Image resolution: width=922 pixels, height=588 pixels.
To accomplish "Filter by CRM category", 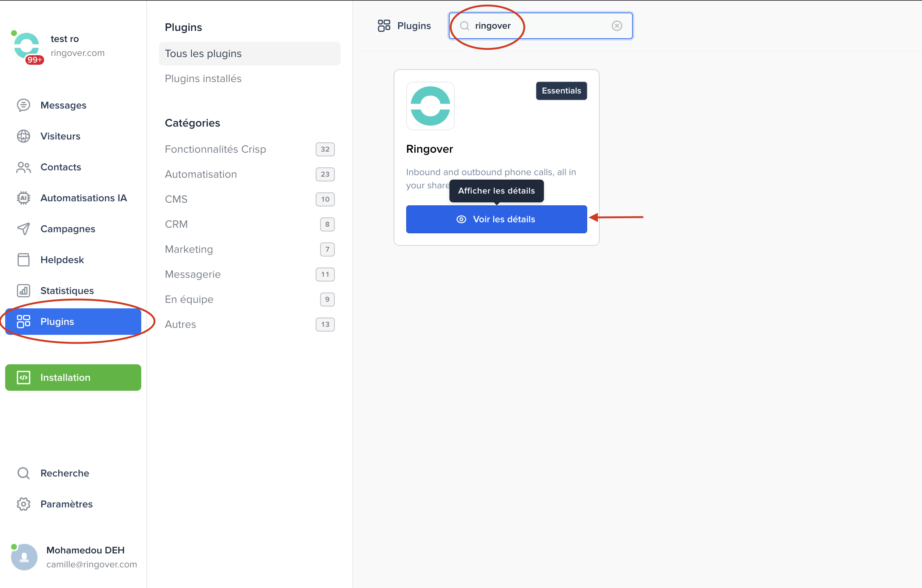I will [250, 224].
